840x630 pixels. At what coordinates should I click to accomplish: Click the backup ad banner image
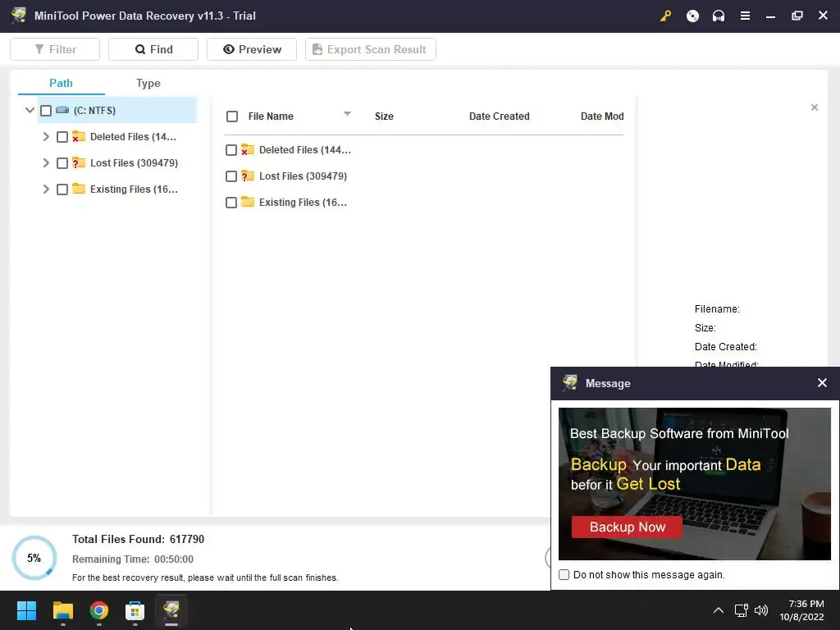694,484
